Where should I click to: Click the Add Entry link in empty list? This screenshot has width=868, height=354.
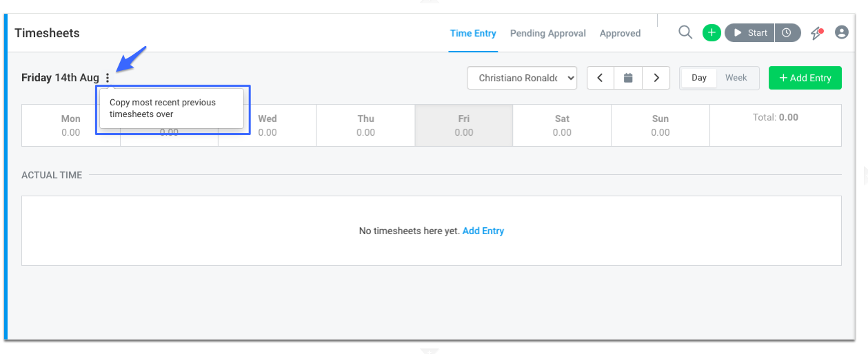point(483,231)
